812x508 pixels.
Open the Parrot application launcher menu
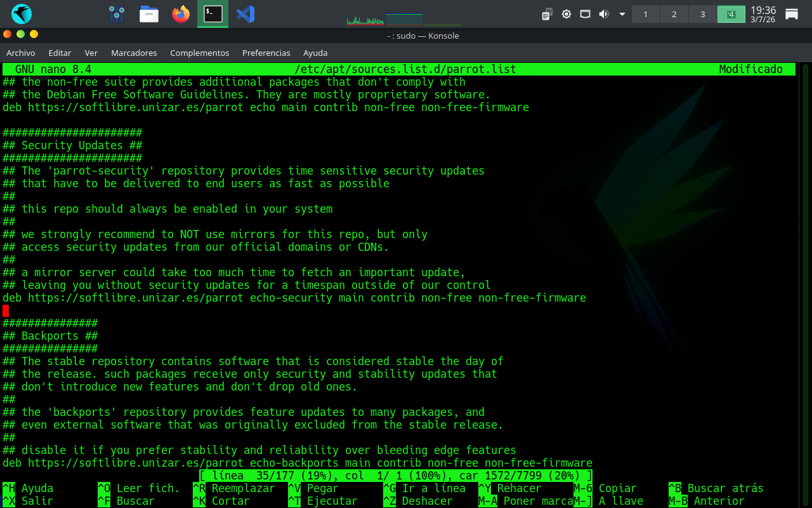[22, 13]
